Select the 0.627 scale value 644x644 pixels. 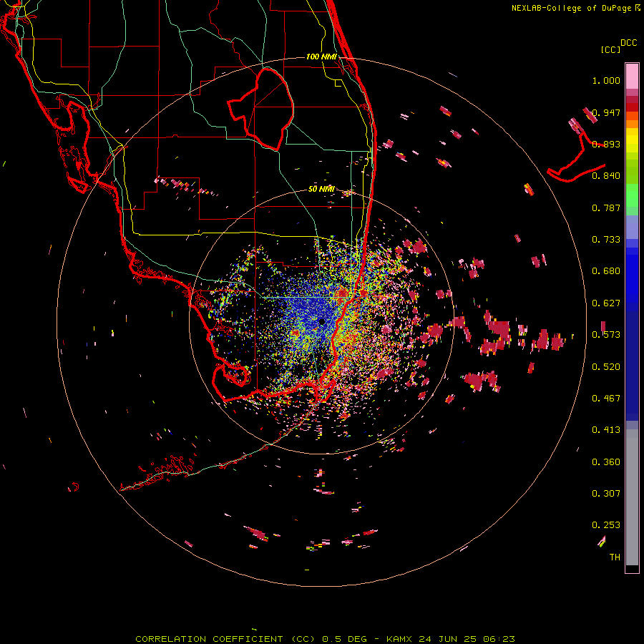(x=606, y=303)
